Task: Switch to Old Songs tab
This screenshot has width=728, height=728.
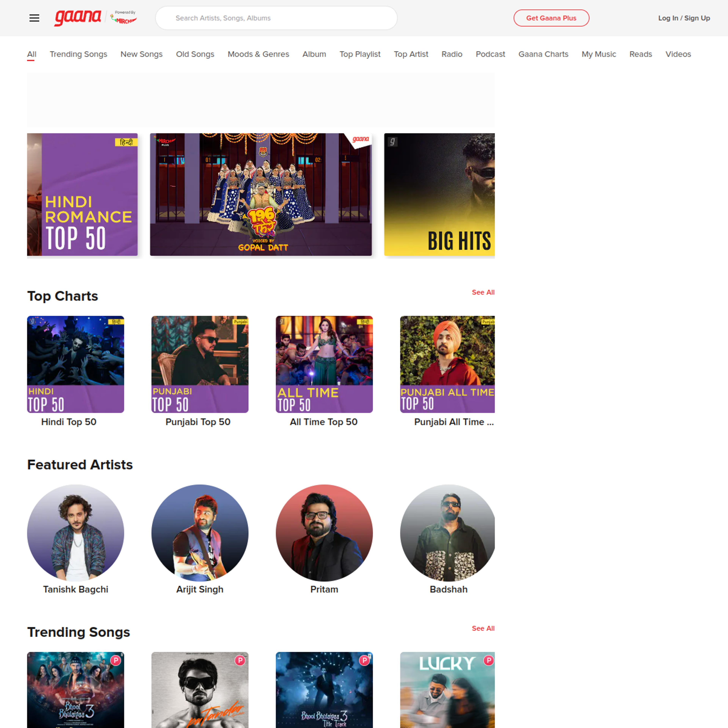Action: coord(195,54)
